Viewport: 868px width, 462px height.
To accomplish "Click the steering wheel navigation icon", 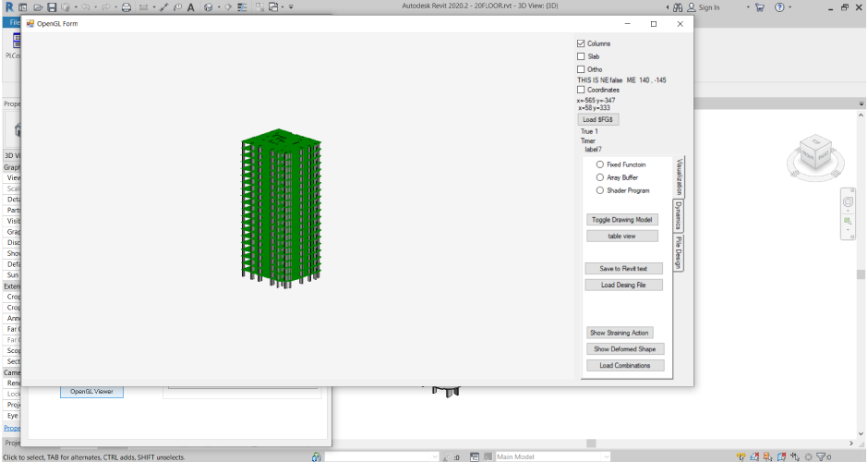I will click(x=848, y=202).
